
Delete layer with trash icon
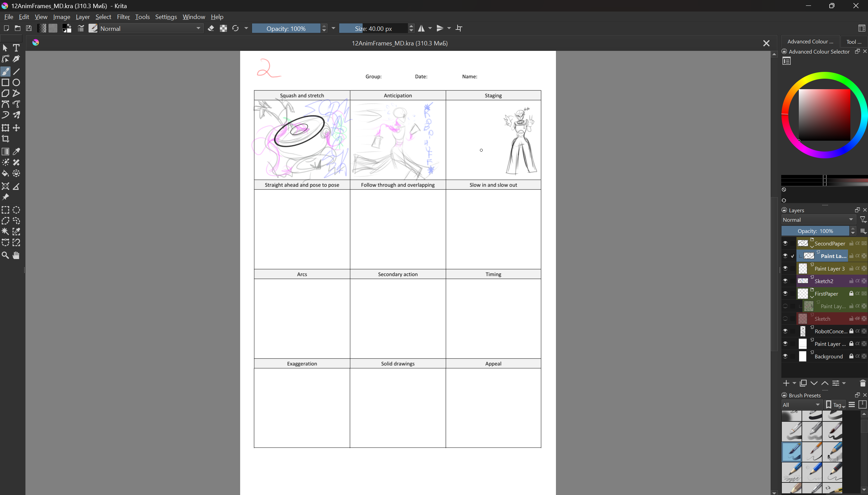coord(862,383)
